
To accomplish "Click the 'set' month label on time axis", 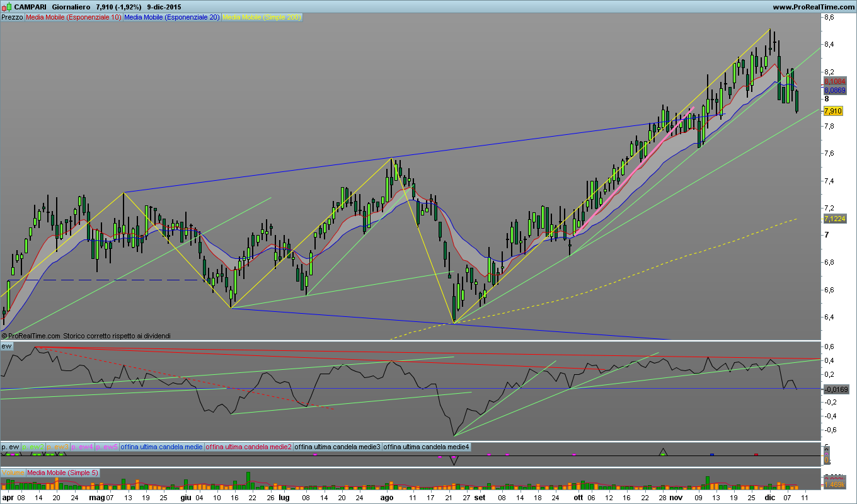I will click(x=480, y=497).
